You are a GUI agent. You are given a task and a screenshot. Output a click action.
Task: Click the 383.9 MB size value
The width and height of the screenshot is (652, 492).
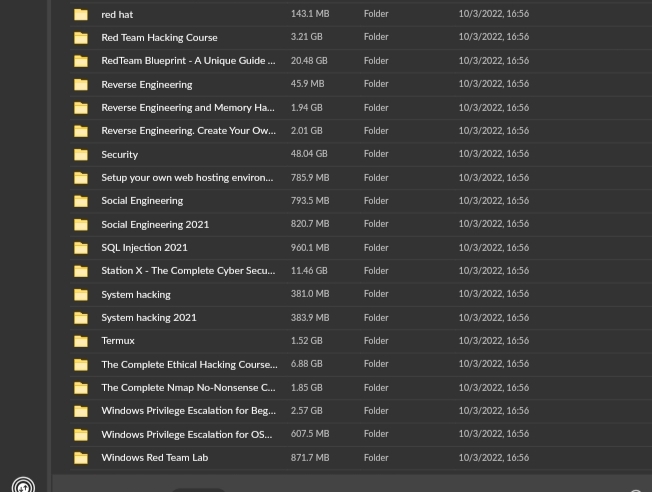click(310, 318)
